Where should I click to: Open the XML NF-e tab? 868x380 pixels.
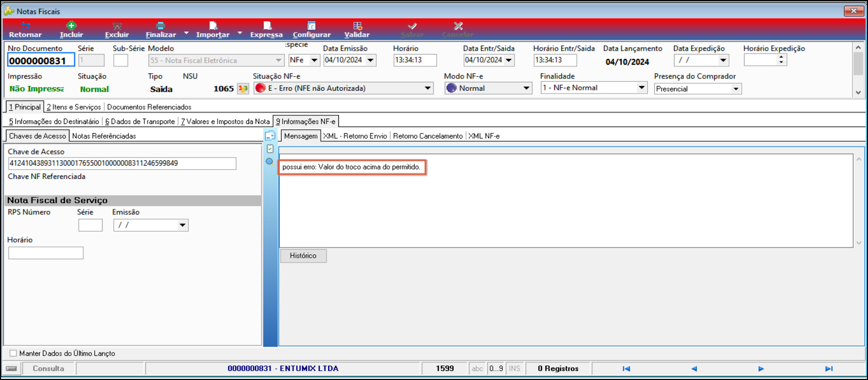[x=484, y=136]
